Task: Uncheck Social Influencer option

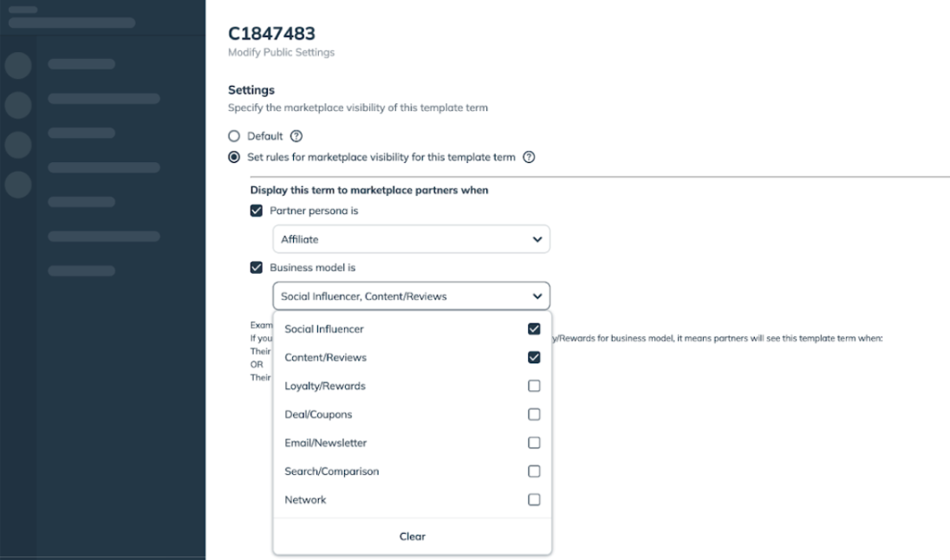Action: [534, 329]
